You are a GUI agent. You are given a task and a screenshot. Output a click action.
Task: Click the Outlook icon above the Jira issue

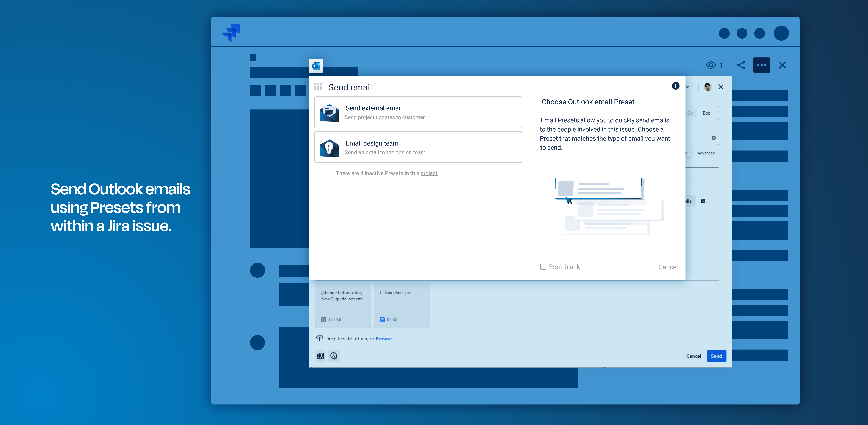(316, 66)
